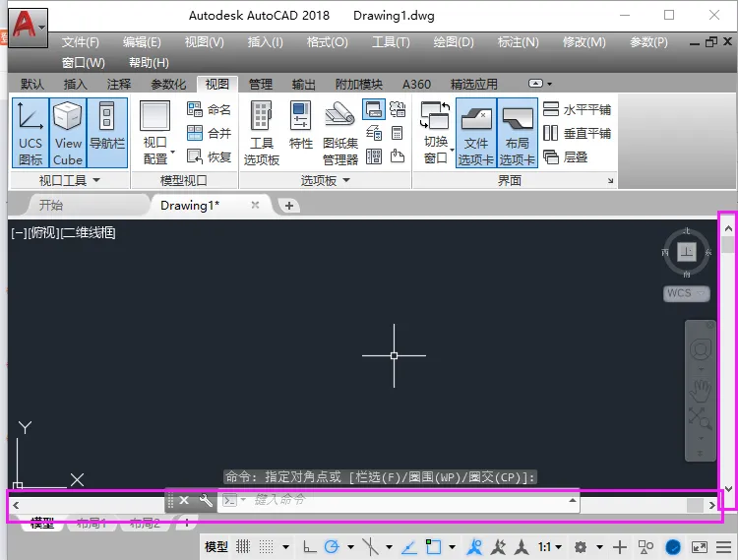
Task: Toggle the ViewCube display button
Action: click(x=68, y=133)
